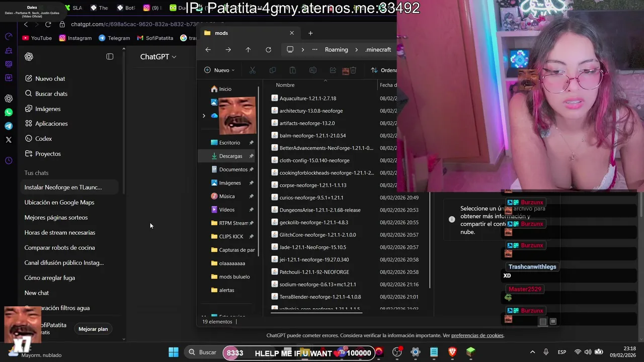
Task: Go up one folder in File Explorer
Action: click(x=248, y=50)
